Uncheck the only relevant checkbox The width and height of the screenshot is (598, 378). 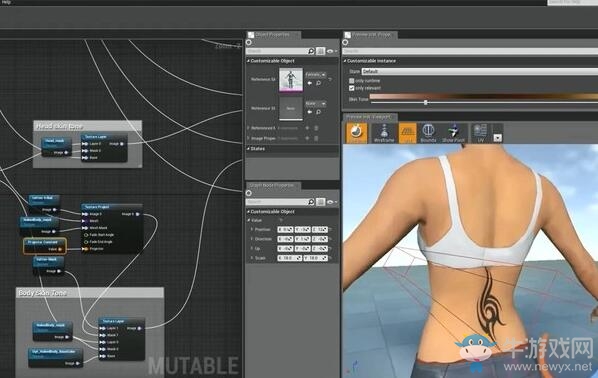[x=352, y=88]
